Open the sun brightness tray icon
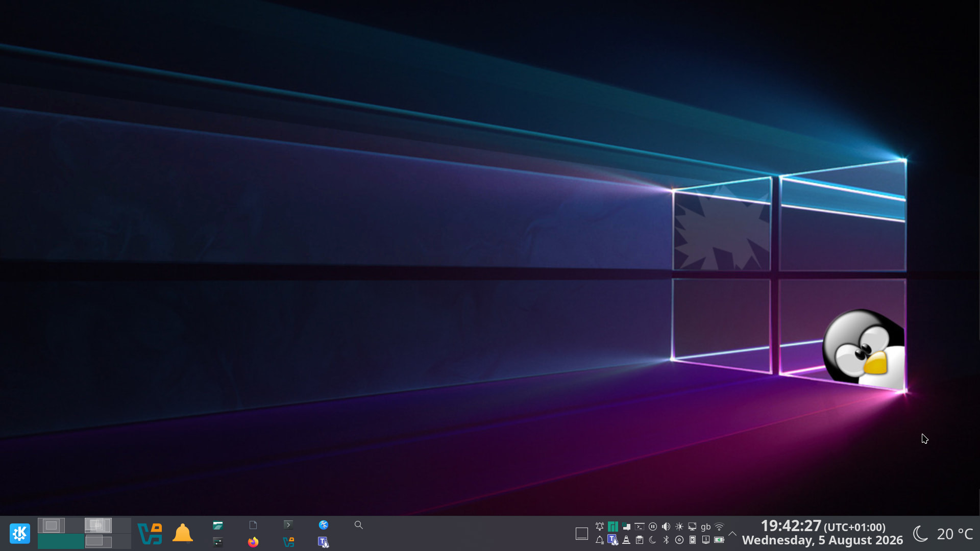This screenshot has height=551, width=980. [x=679, y=527]
